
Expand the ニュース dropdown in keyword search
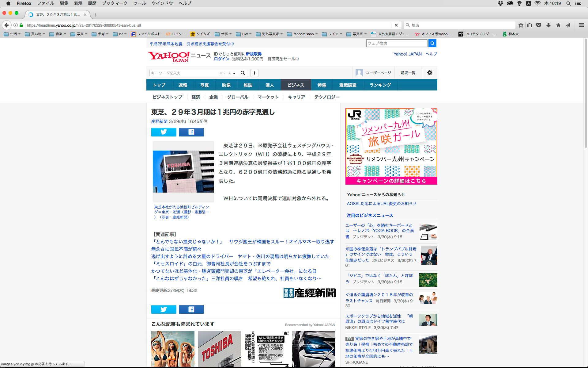pos(227,73)
